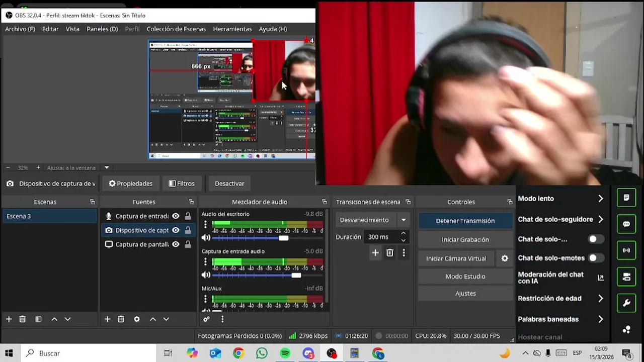The image size is (644, 362).
Task: Open the Herramientas menu
Action: (x=232, y=29)
